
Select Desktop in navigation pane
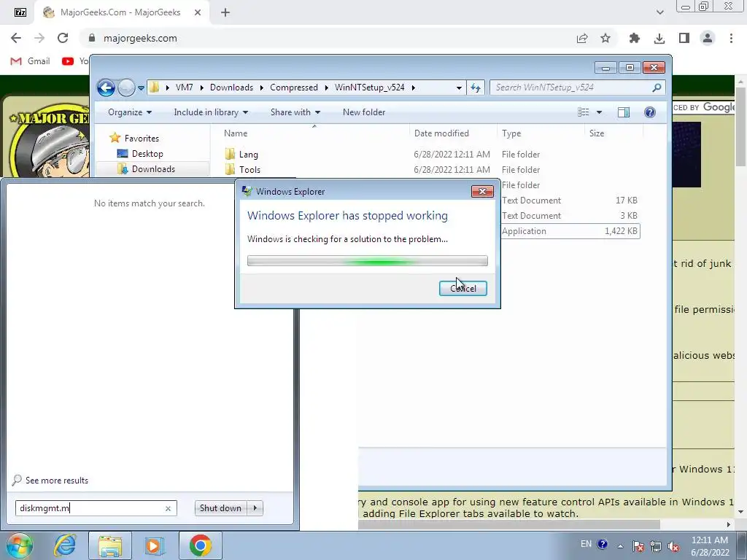click(x=147, y=154)
